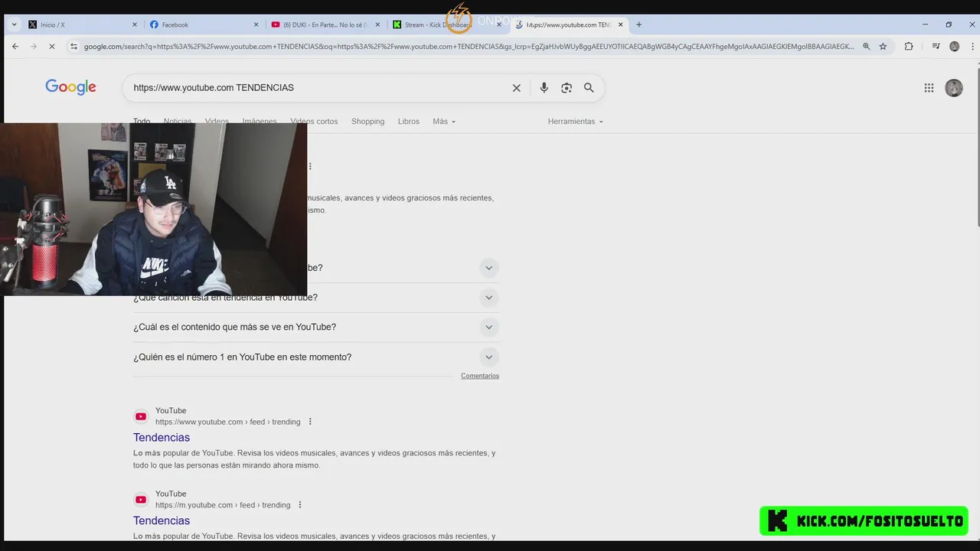Bookmark this page with the star
Screen dimensions: 980x551
[883, 47]
